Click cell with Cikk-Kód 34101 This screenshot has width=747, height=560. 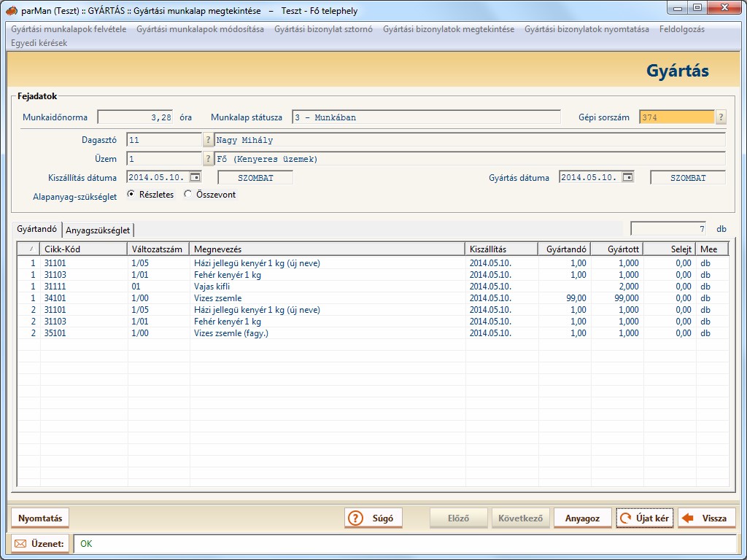(x=83, y=298)
